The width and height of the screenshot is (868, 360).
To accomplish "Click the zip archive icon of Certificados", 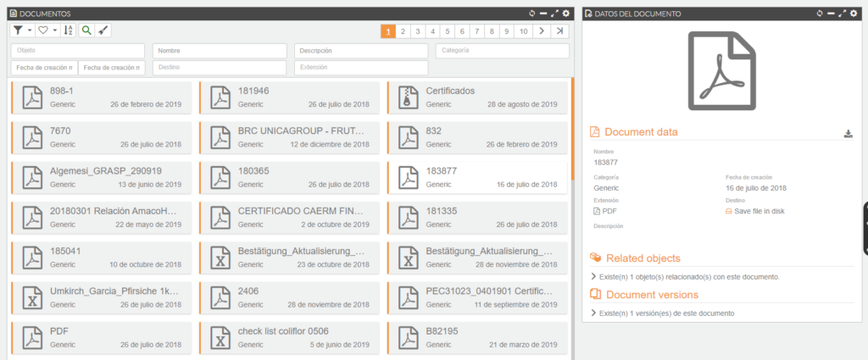I will click(x=409, y=98).
